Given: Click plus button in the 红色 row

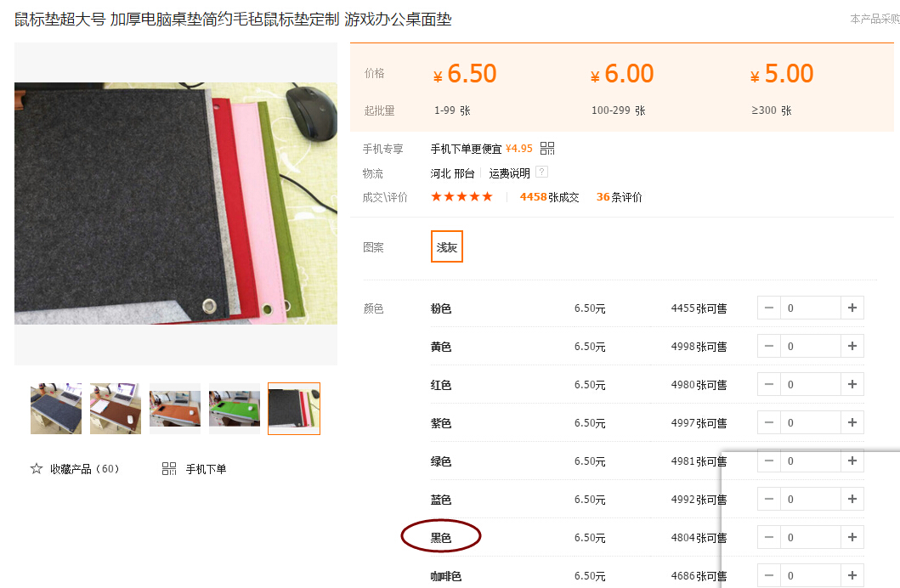Looking at the screenshot, I should (852, 384).
